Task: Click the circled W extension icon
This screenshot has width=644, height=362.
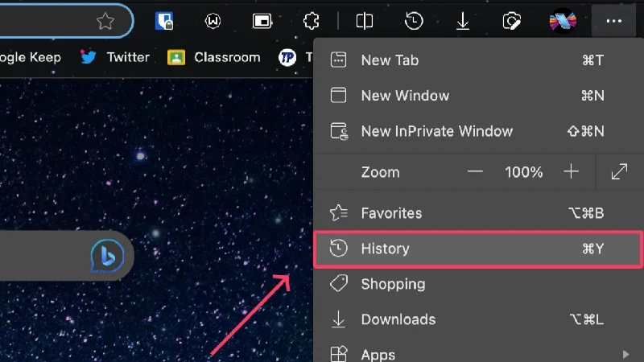Action: [213, 21]
